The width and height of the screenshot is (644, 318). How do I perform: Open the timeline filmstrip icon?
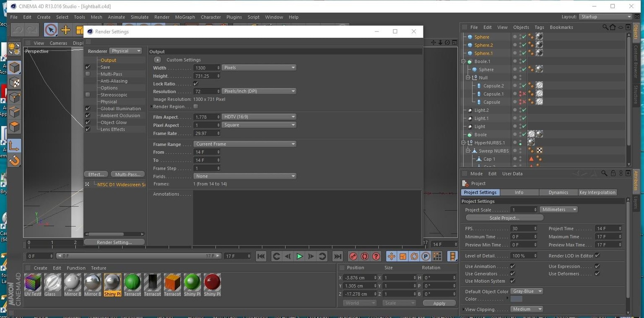[452, 256]
